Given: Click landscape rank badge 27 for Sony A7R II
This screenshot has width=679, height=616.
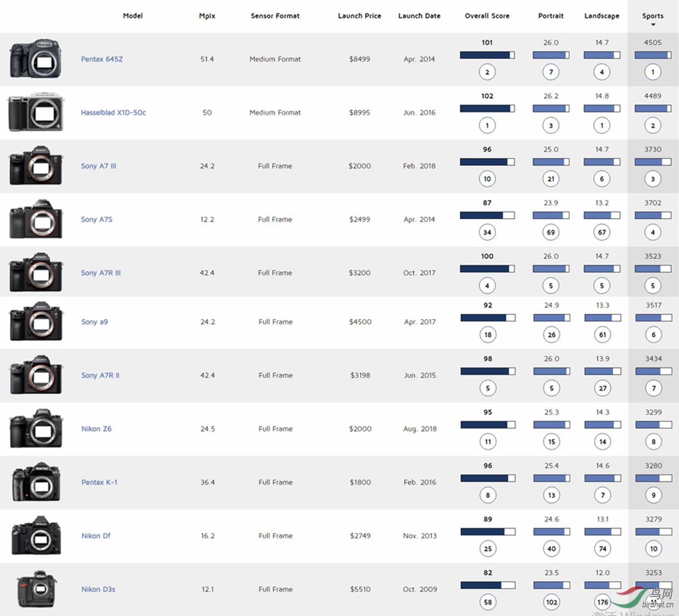Looking at the screenshot, I should click(x=602, y=388).
